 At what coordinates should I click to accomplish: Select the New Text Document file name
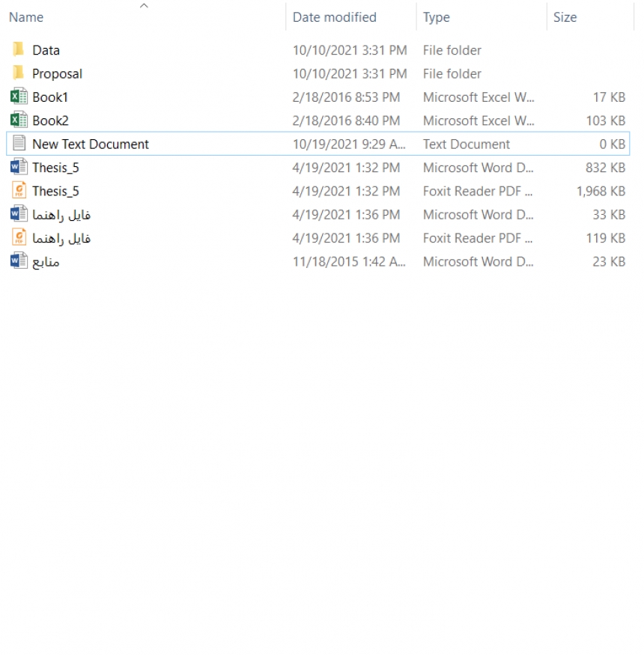91,144
